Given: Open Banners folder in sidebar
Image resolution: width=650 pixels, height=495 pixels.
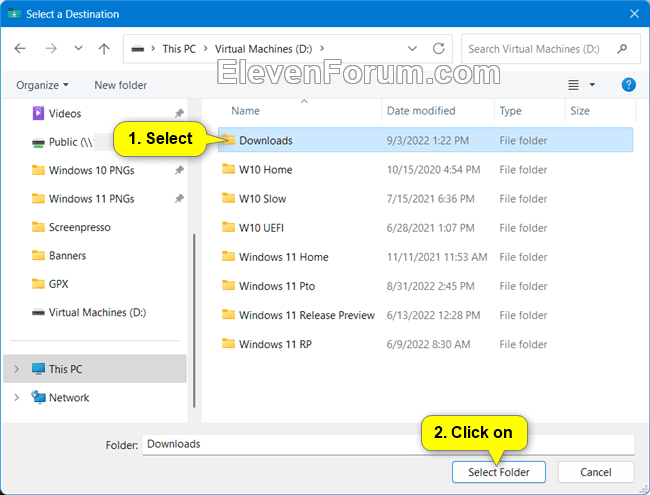Looking at the screenshot, I should (x=67, y=256).
